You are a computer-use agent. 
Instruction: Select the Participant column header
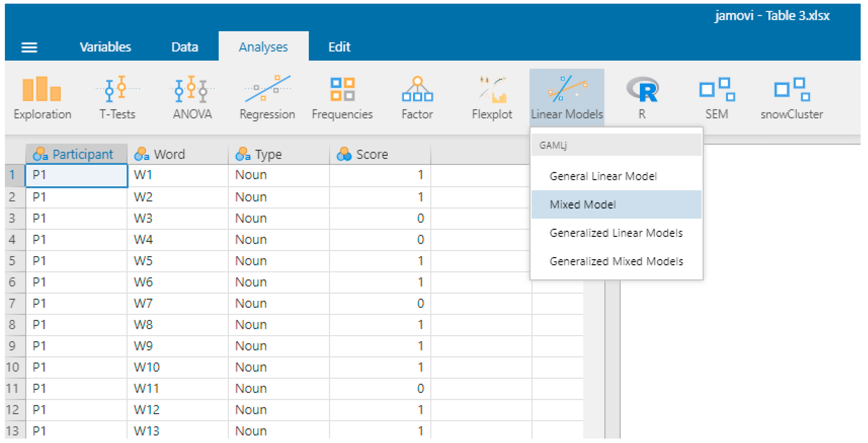pos(77,154)
